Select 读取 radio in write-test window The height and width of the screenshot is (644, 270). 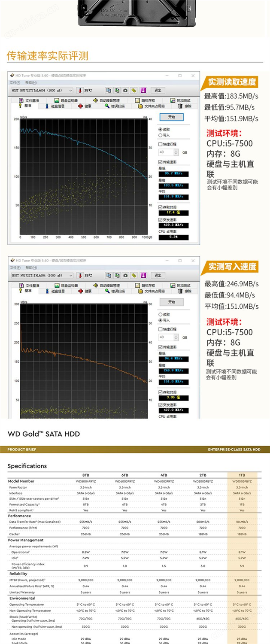(x=161, y=314)
